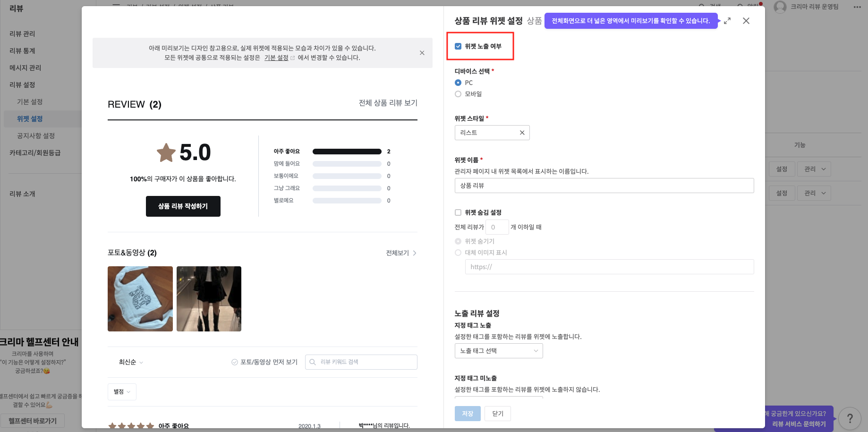Enable the 위젯 숨김 설정 checkbox
868x432 pixels.
(458, 212)
